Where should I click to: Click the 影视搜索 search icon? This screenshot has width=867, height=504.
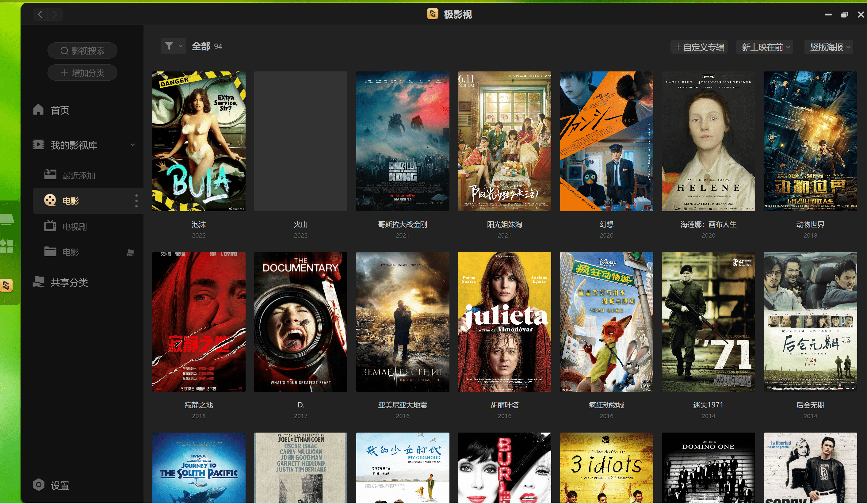(64, 50)
